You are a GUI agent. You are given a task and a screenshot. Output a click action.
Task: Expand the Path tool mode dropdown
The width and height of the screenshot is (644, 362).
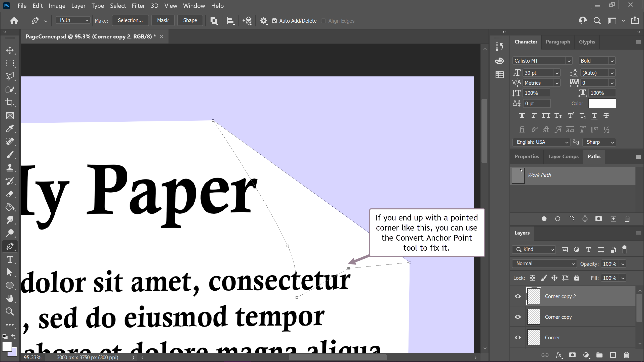point(73,20)
